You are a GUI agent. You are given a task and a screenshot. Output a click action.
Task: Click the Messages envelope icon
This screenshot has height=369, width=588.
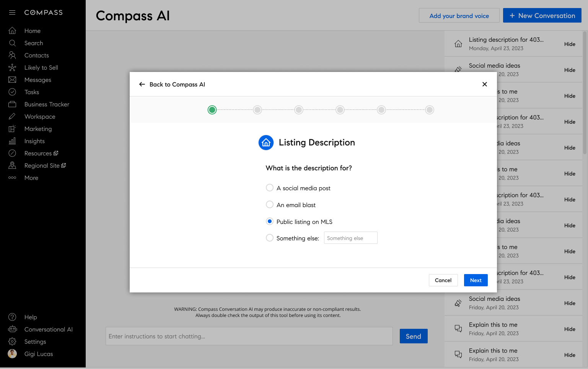tap(12, 80)
